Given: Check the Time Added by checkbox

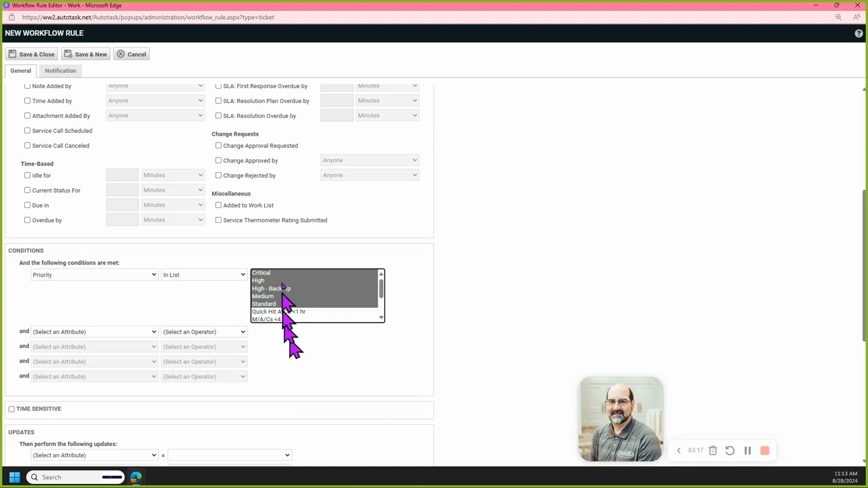Looking at the screenshot, I should pos(27,101).
